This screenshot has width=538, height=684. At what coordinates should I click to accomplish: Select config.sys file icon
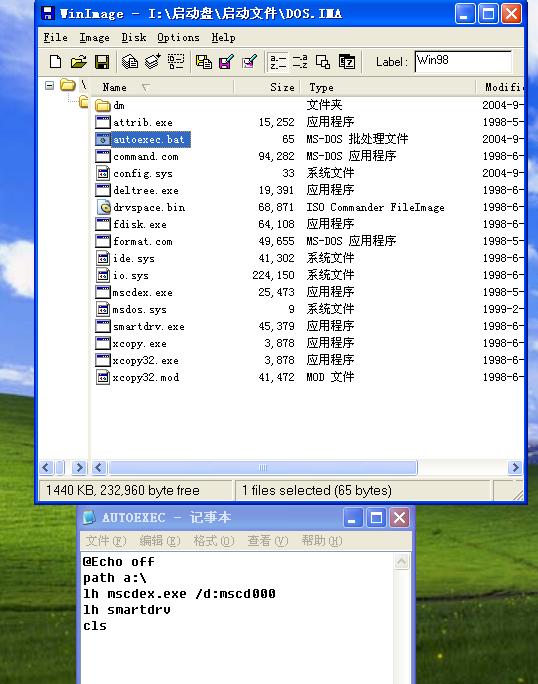point(103,173)
